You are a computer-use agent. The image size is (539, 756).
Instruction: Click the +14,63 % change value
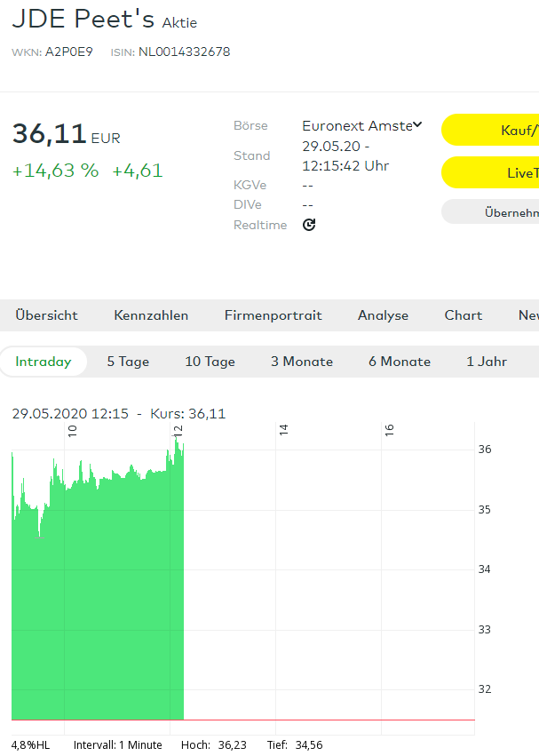[x=55, y=171]
